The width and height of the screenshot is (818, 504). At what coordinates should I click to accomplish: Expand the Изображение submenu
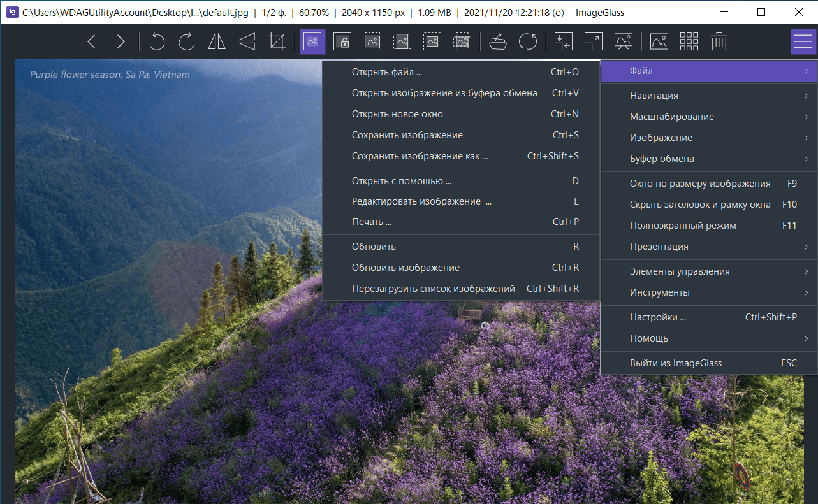point(709,138)
